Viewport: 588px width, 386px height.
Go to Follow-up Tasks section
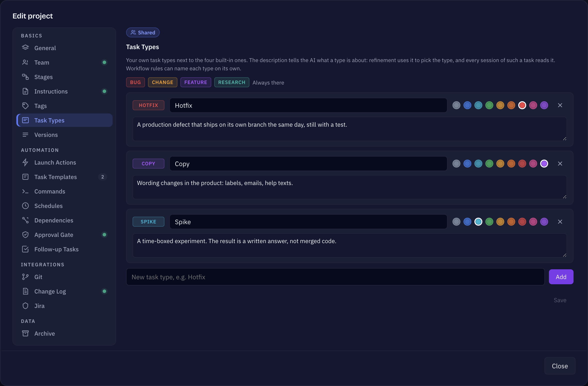[x=64, y=249]
